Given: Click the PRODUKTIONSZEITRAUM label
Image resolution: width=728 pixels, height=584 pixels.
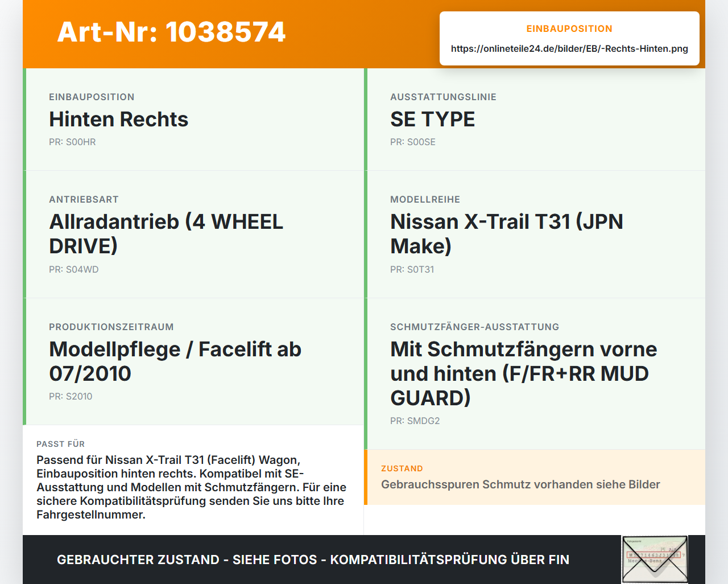Looking at the screenshot, I should (x=111, y=327).
